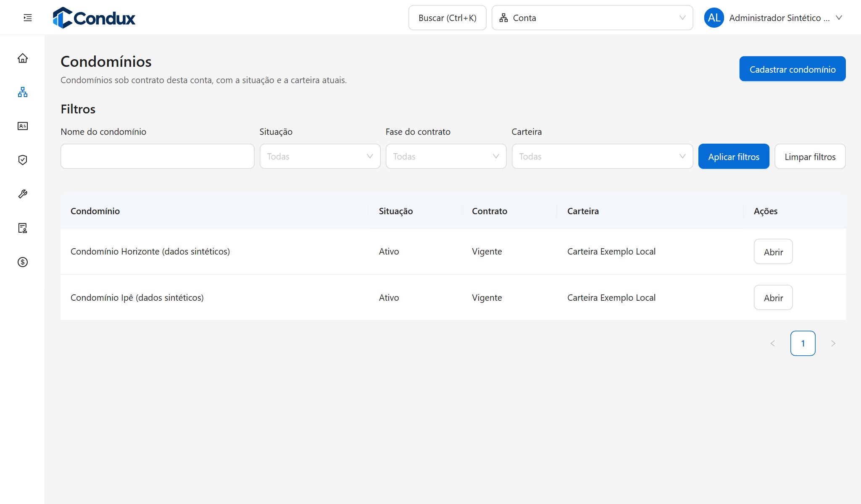
Task: Select page 1 in pagination
Action: (803, 344)
